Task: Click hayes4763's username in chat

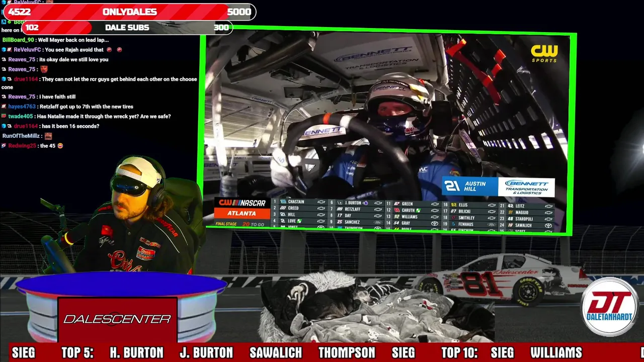Action: [22, 107]
